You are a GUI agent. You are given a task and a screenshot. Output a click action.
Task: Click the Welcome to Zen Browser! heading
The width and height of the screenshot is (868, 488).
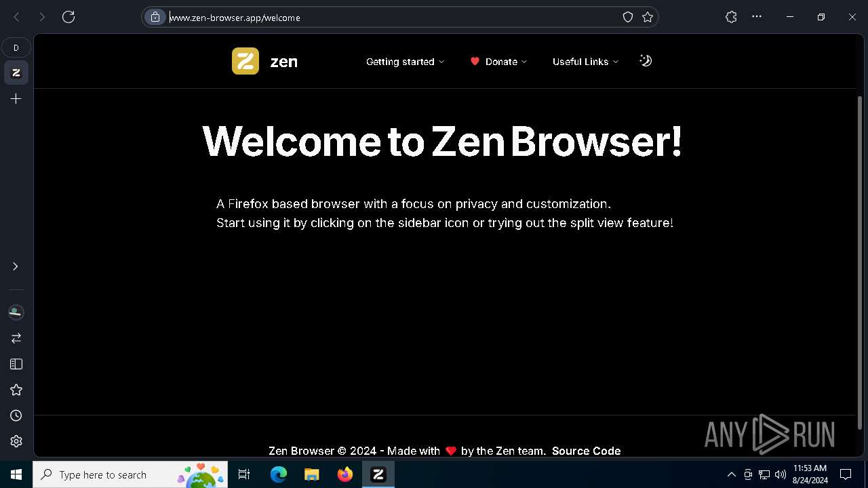click(442, 141)
